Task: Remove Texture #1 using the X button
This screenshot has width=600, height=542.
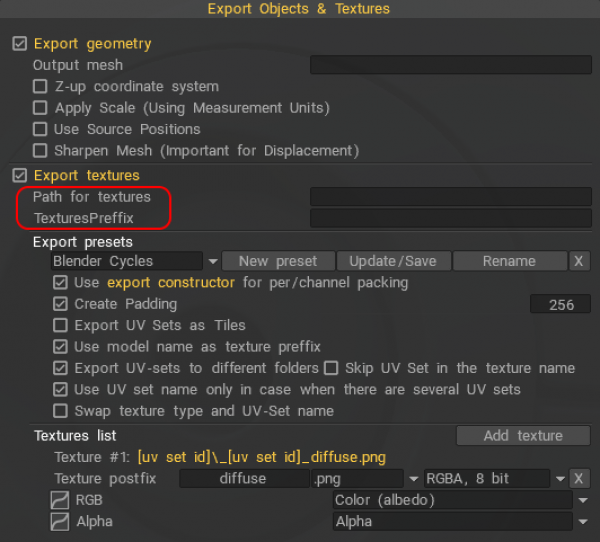Action: (579, 478)
